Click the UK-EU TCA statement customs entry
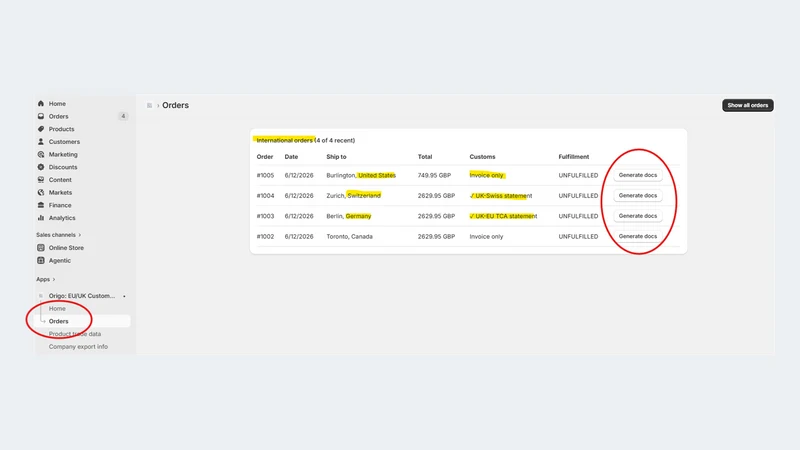800x450 pixels. point(504,216)
